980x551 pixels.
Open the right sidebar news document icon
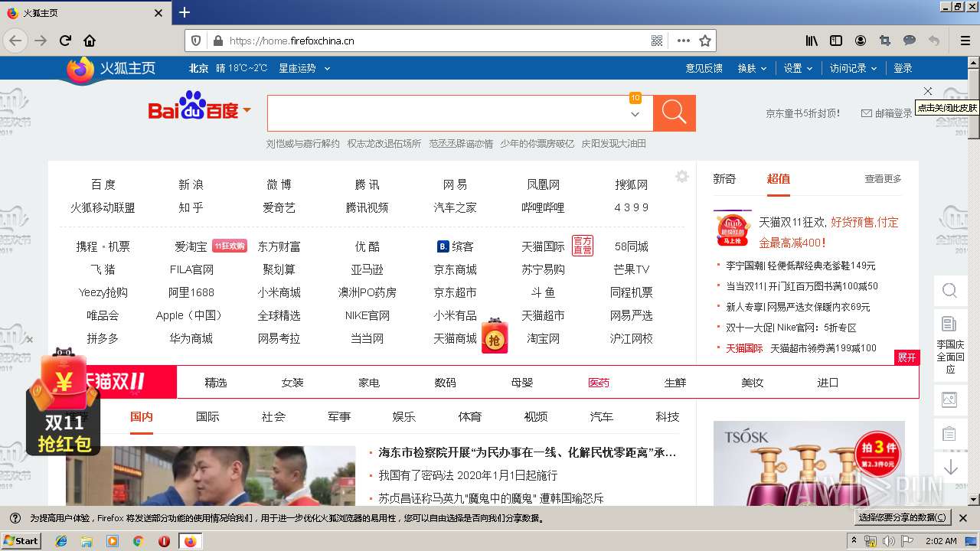pos(949,324)
